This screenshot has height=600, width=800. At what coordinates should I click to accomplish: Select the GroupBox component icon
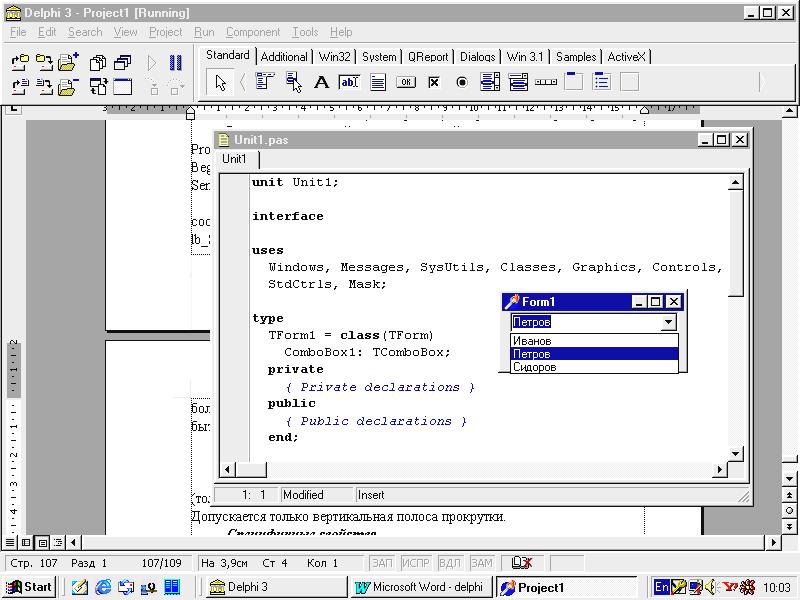(574, 82)
